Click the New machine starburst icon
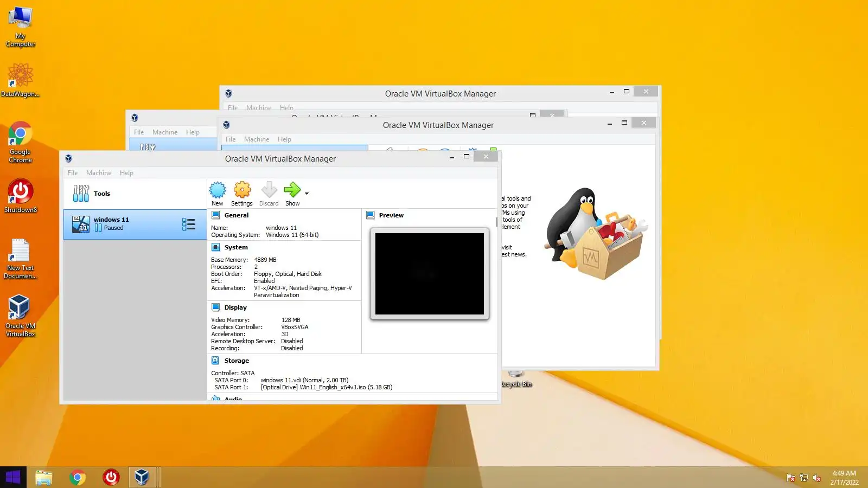 [x=218, y=190]
